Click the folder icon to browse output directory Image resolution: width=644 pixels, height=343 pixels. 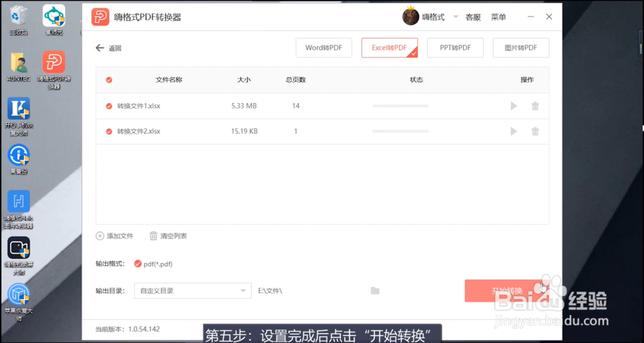375,290
